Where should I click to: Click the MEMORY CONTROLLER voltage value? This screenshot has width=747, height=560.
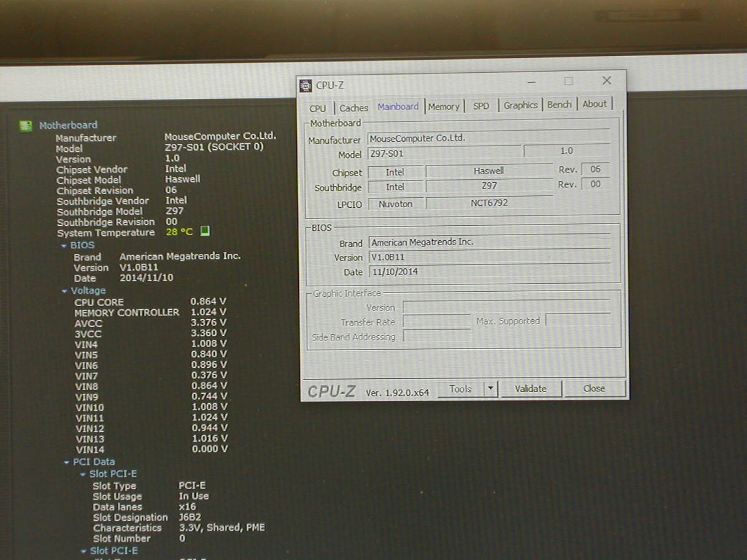209,312
